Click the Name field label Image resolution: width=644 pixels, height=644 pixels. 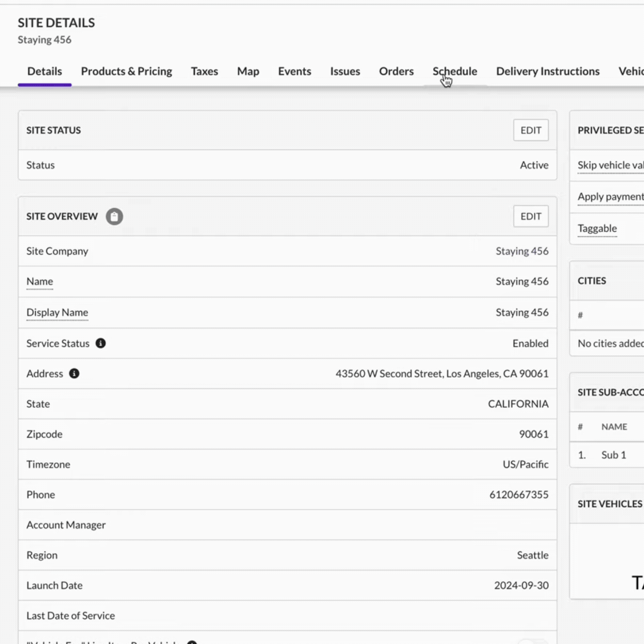coord(40,282)
